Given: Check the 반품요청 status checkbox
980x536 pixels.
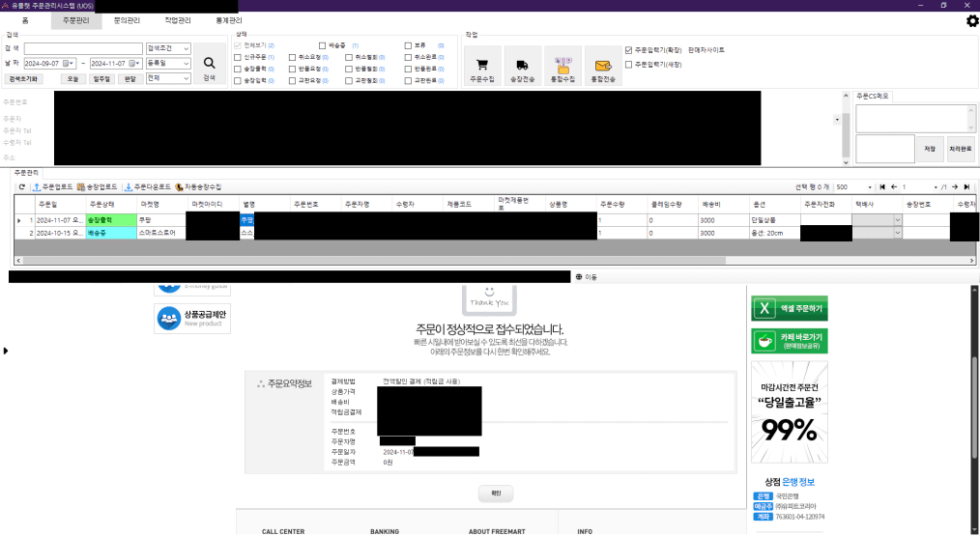Looking at the screenshot, I should pyautogui.click(x=293, y=70).
